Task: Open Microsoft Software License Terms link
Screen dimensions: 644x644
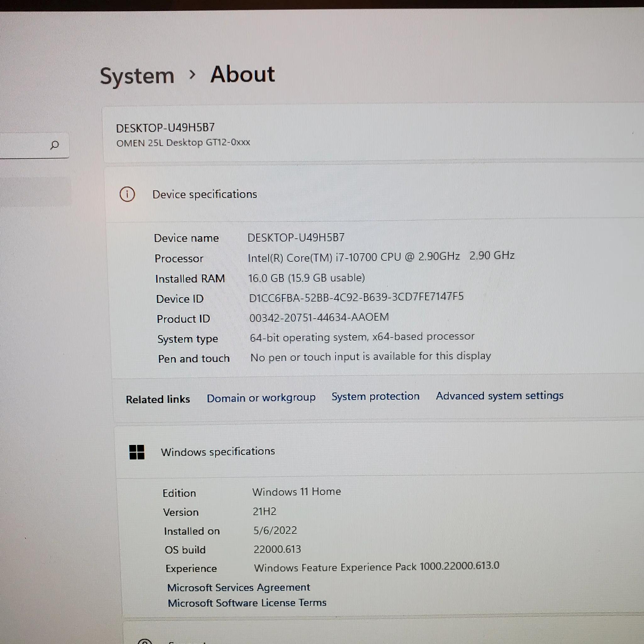Action: click(247, 603)
